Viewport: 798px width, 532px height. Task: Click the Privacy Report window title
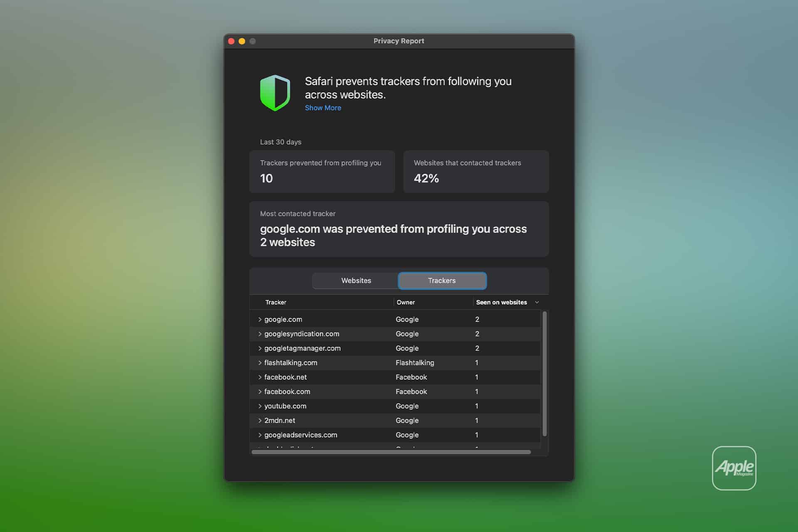399,41
